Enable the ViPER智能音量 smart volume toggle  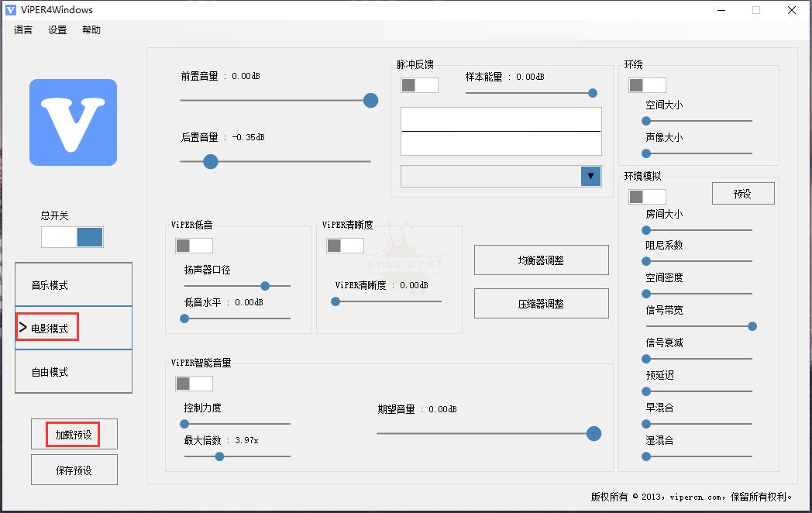coord(193,383)
